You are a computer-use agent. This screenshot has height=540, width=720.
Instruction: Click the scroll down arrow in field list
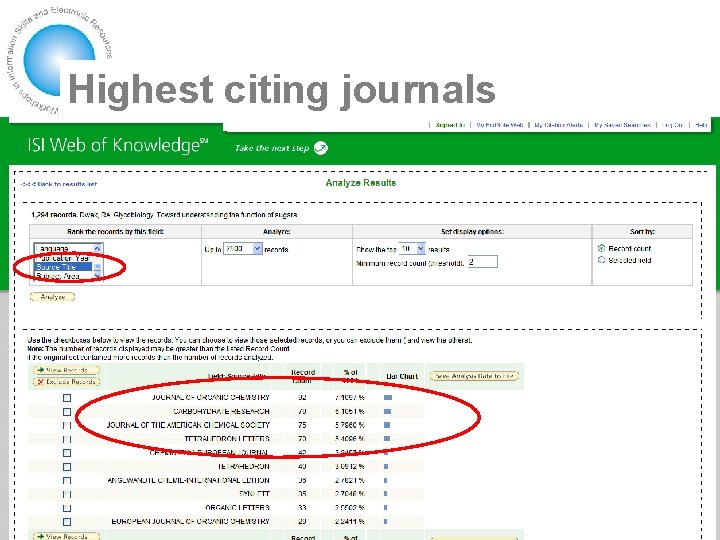(x=97, y=276)
